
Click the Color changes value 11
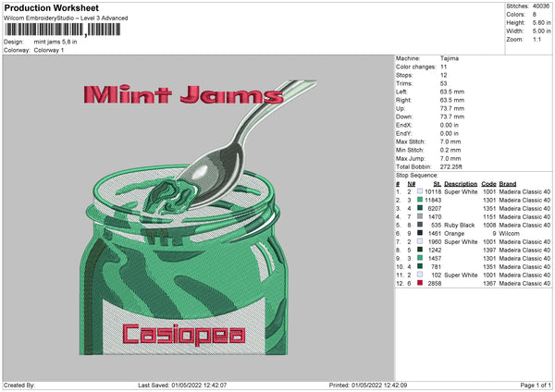[x=443, y=67]
